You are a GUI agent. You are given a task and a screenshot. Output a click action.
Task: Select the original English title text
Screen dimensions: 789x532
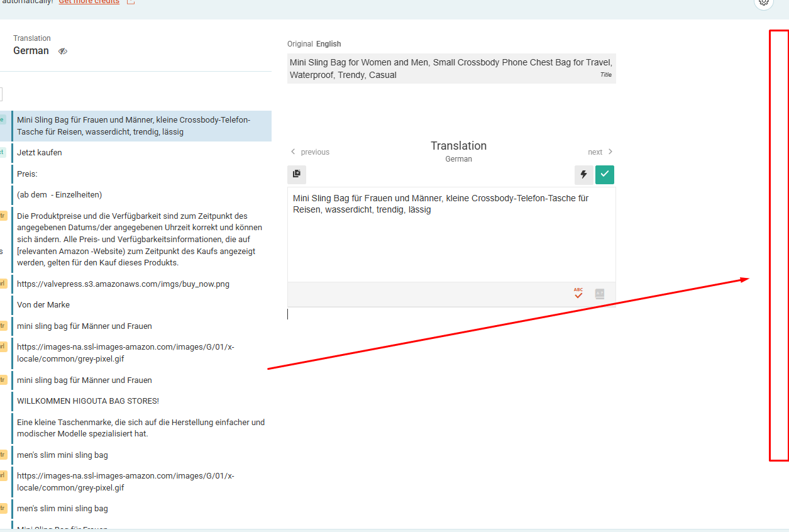point(451,69)
